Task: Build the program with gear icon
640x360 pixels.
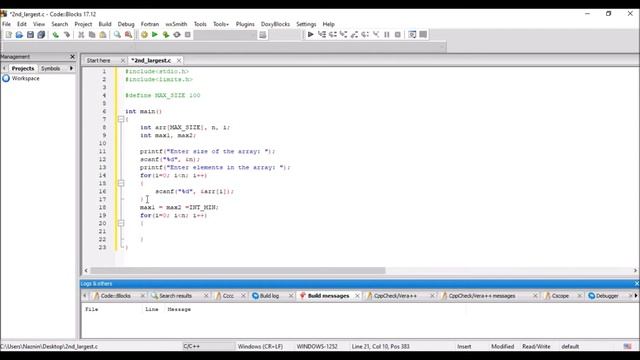Action: [144, 35]
